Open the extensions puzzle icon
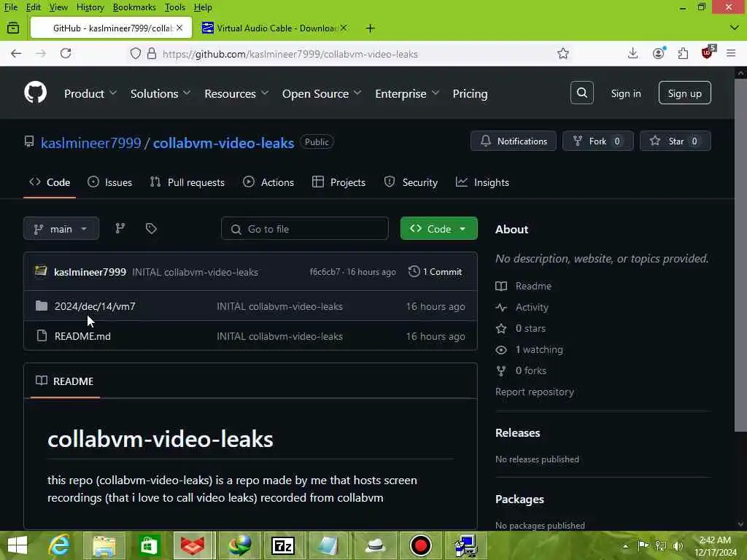 tap(683, 53)
